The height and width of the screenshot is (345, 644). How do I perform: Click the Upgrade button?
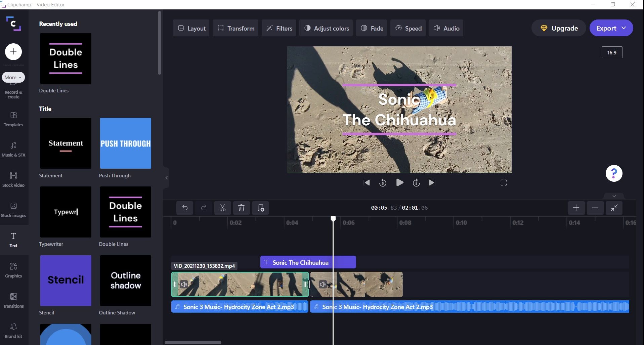pyautogui.click(x=558, y=28)
